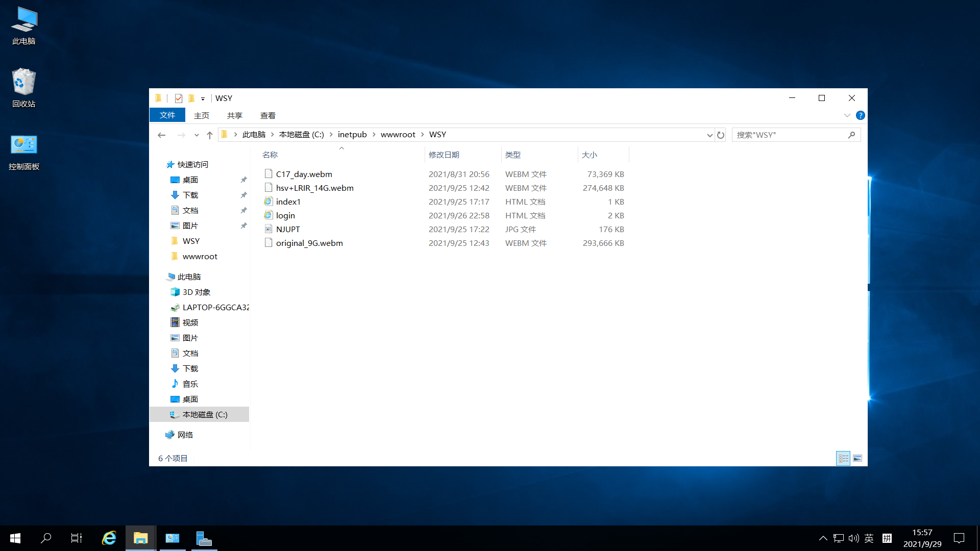Image resolution: width=980 pixels, height=551 pixels.
Task: Open WSY folder in navigation pane
Action: pos(191,241)
